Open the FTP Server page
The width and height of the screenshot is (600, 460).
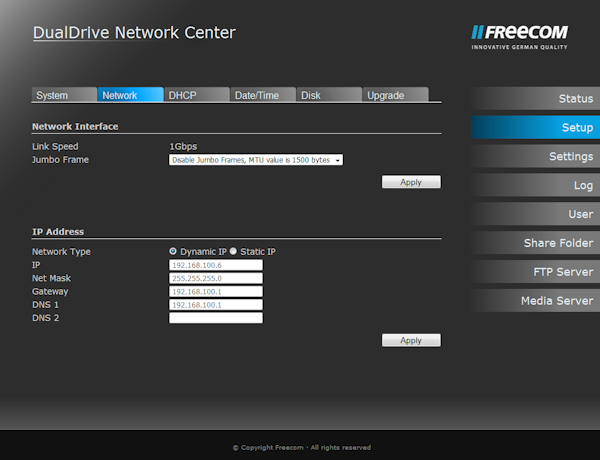[535, 272]
